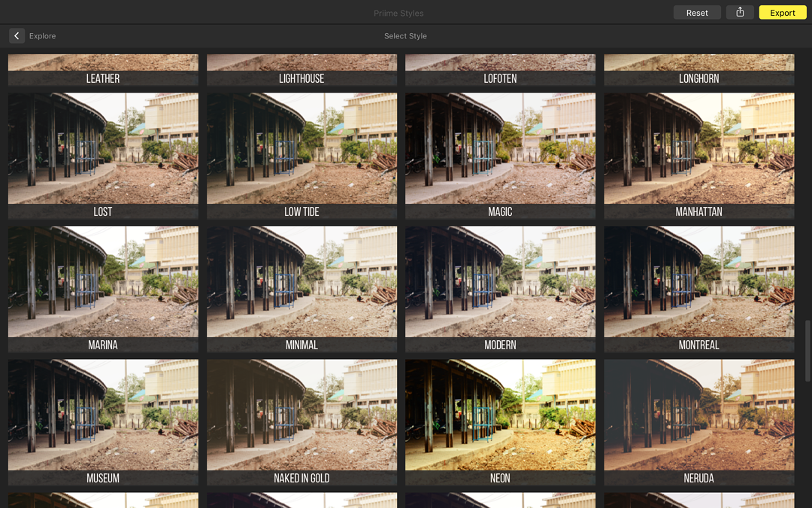Click the yellow Export button
The height and width of the screenshot is (508, 812).
click(x=783, y=13)
